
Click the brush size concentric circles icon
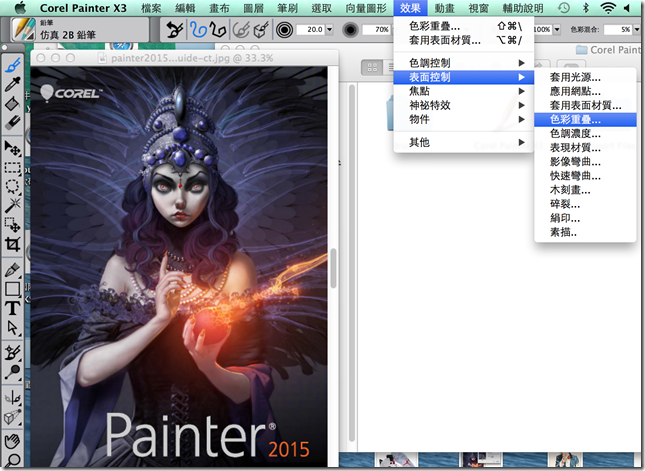[x=284, y=30]
